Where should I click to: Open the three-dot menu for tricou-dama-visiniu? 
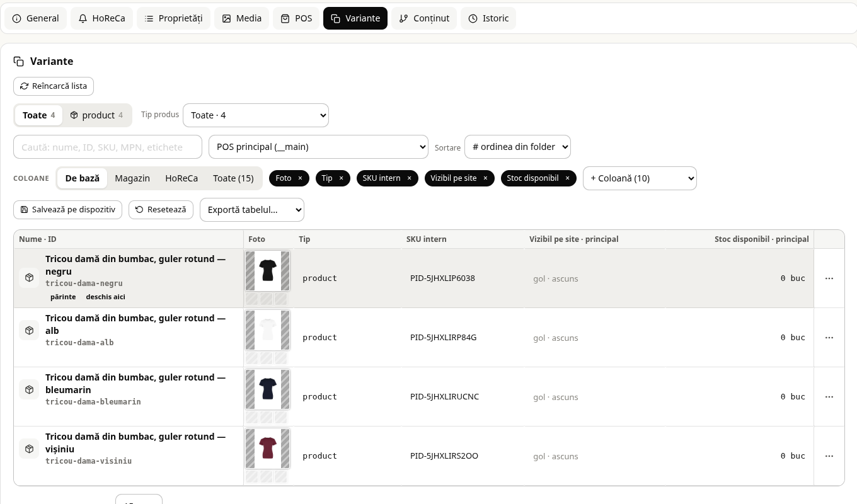coord(829,456)
